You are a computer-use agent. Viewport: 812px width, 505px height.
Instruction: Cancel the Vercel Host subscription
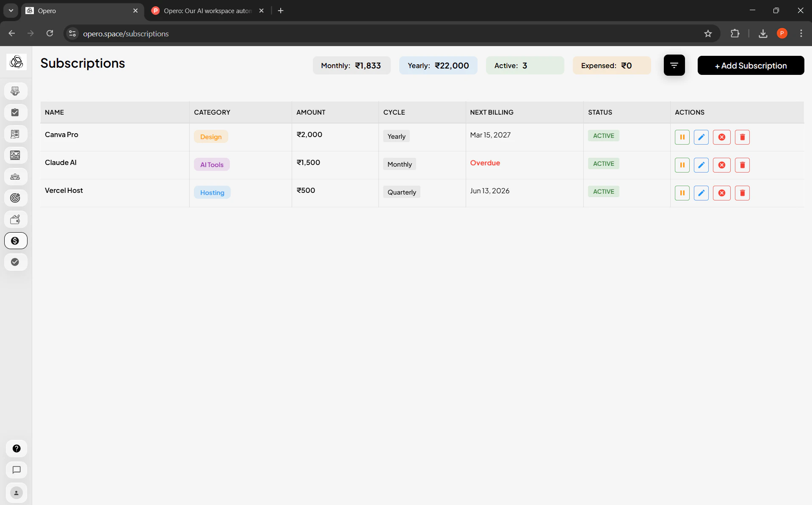721,193
